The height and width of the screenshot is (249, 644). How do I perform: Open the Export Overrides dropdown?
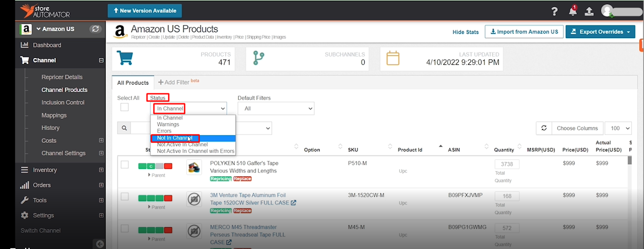600,32
